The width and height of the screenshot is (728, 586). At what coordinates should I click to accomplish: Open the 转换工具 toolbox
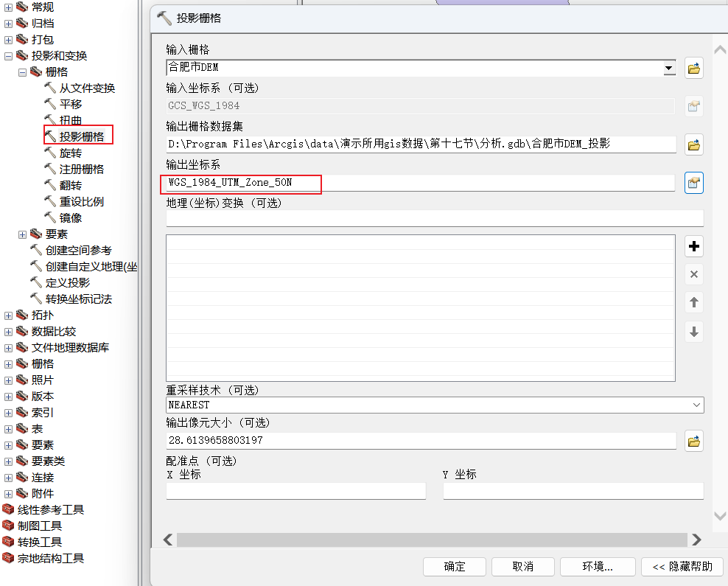40,543
